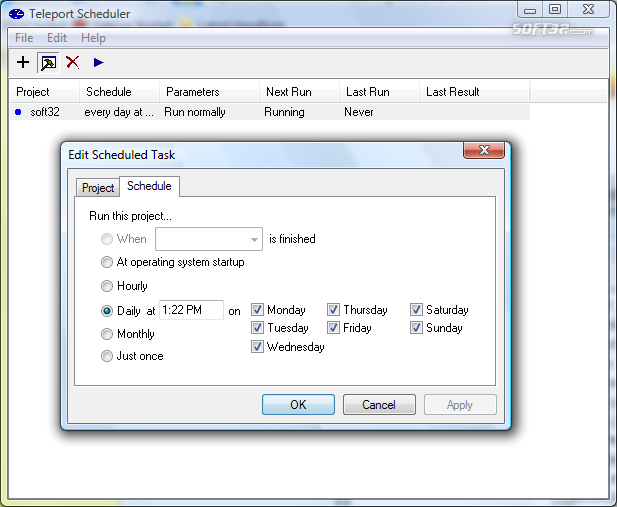Click the Teleport Scheduler title bar app icon
The height and width of the screenshot is (507, 617).
point(17,14)
